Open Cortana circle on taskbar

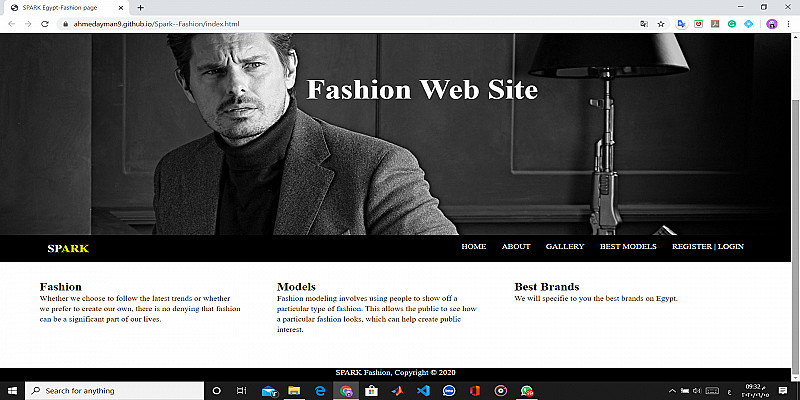pyautogui.click(x=216, y=391)
